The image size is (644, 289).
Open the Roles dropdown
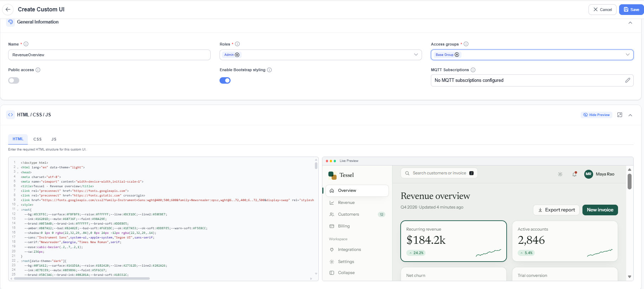pyautogui.click(x=416, y=55)
